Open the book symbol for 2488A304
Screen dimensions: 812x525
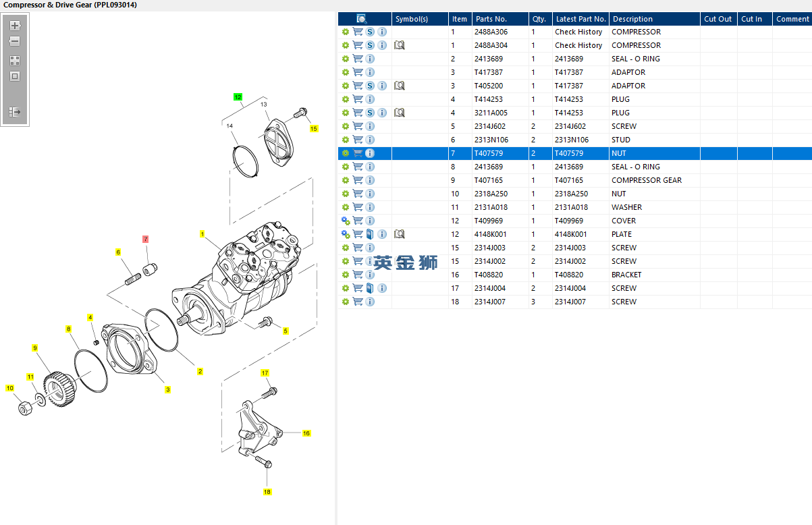pos(400,45)
